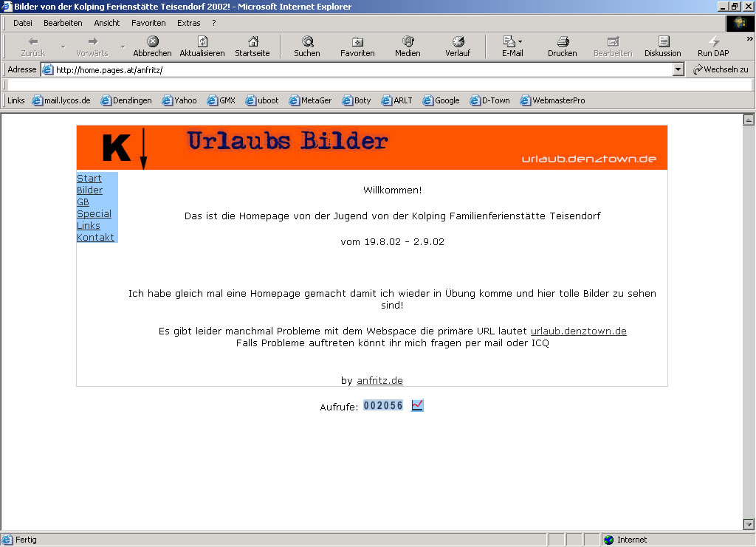
Task: Open the Diskussion toolbar button
Action: click(x=663, y=47)
